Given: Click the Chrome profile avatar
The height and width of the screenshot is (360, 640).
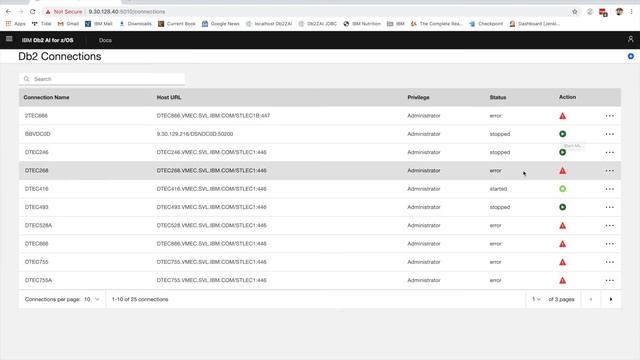Looking at the screenshot, I should tap(619, 11).
